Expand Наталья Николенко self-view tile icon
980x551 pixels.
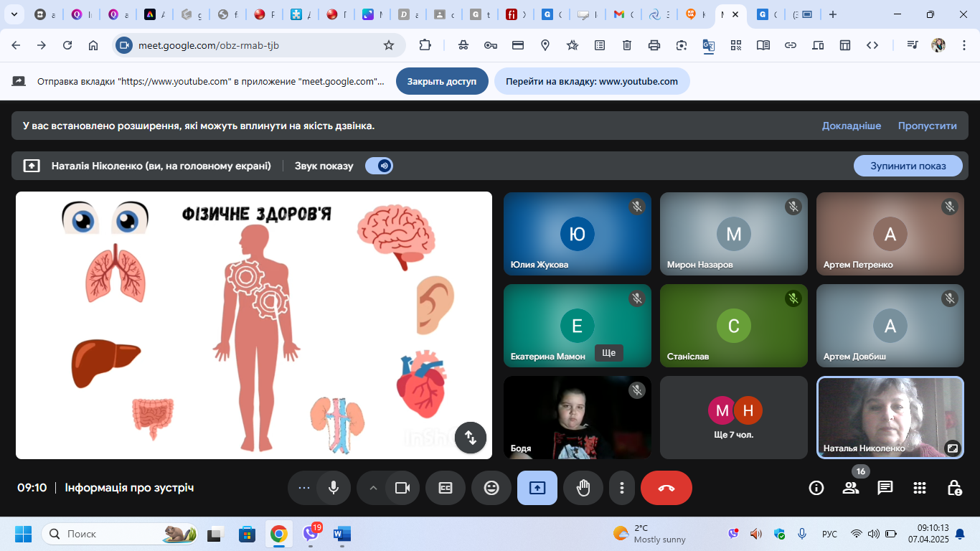(952, 448)
